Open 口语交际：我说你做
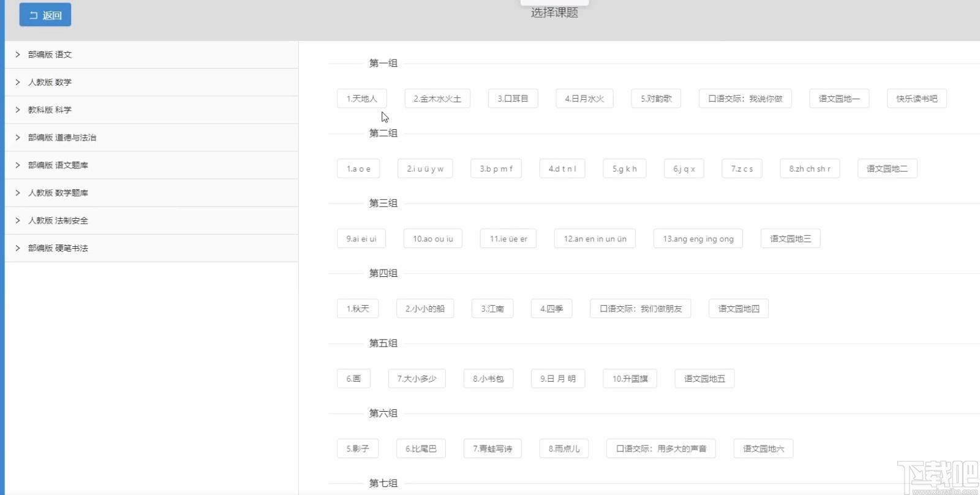 (745, 99)
